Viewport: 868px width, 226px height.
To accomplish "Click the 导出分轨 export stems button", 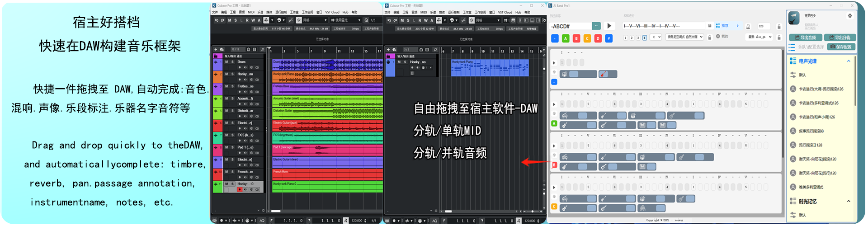I will click(x=840, y=38).
